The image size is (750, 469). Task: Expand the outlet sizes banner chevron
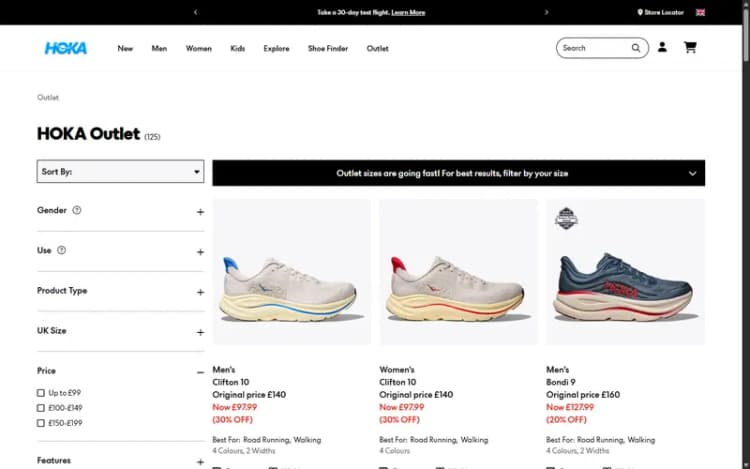[x=692, y=173]
